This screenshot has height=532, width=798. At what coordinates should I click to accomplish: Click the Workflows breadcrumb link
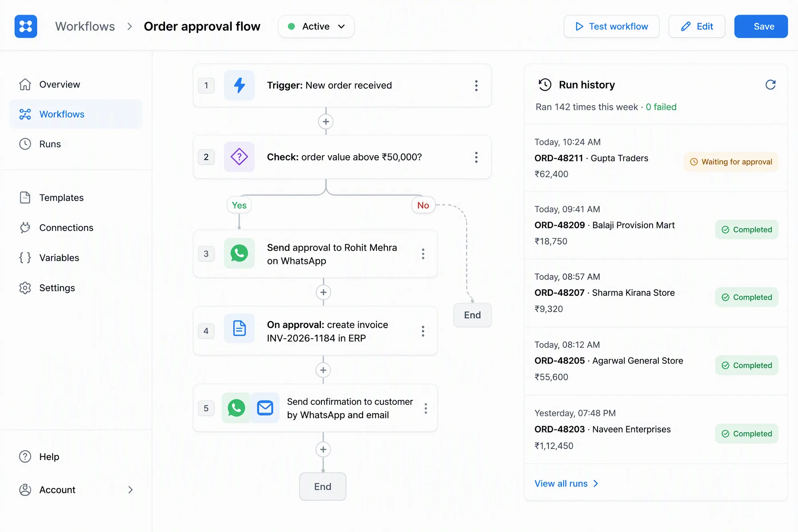85,27
